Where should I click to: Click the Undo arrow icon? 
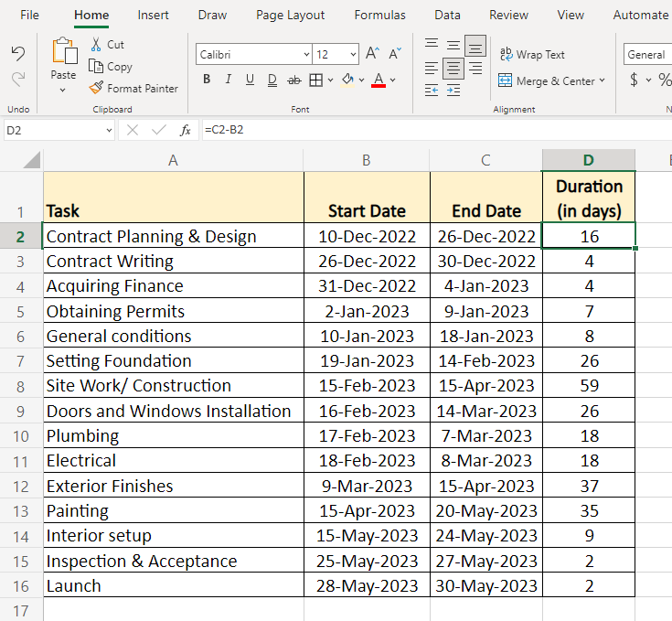[18, 54]
